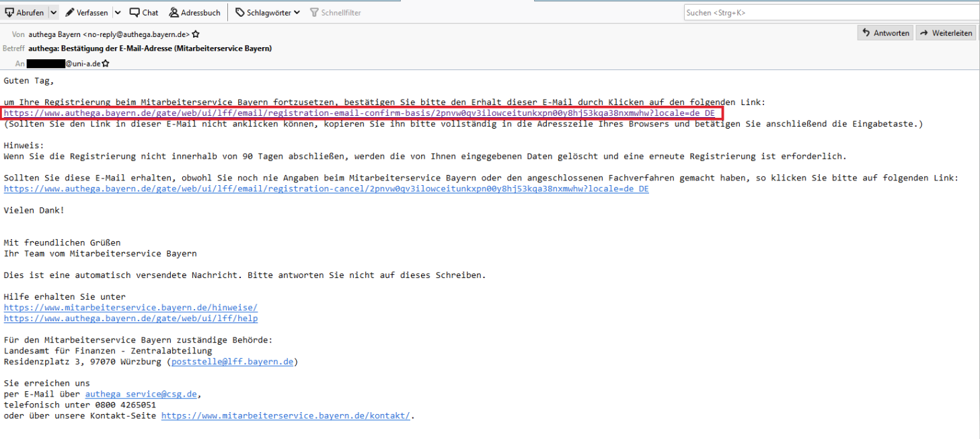Open the registration-email-confirm-basis link
Viewport: 980px width, 439px height.
point(359,113)
